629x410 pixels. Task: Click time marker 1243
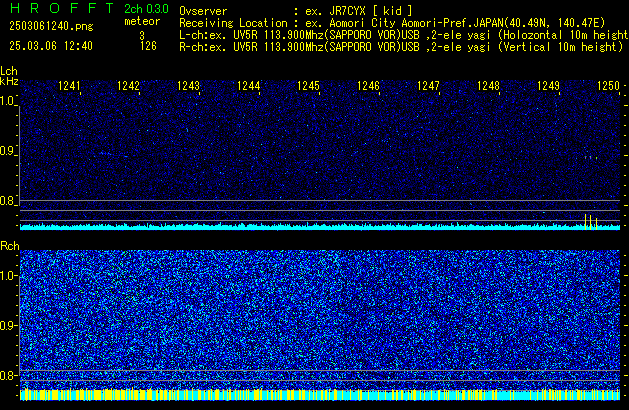tap(188, 86)
